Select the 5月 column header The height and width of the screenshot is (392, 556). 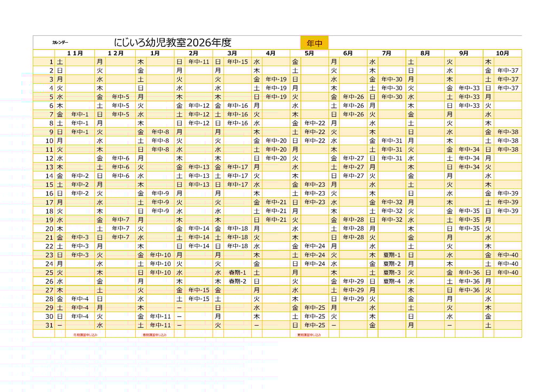coord(310,53)
